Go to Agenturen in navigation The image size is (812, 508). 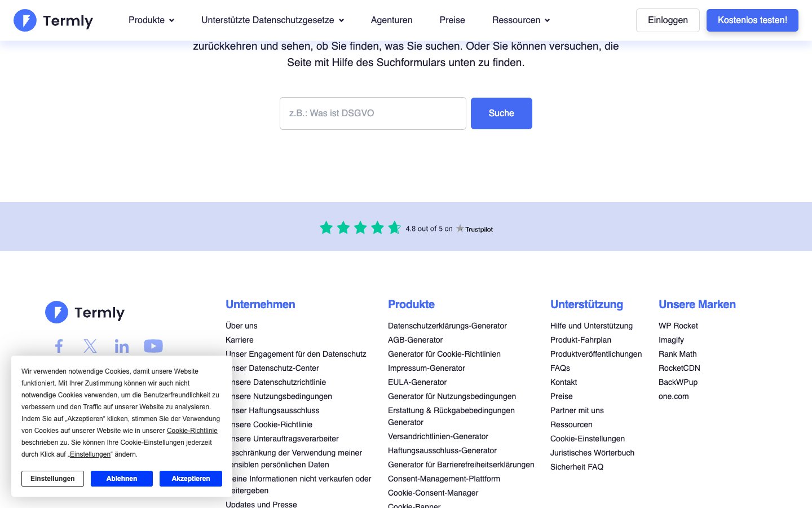click(391, 20)
